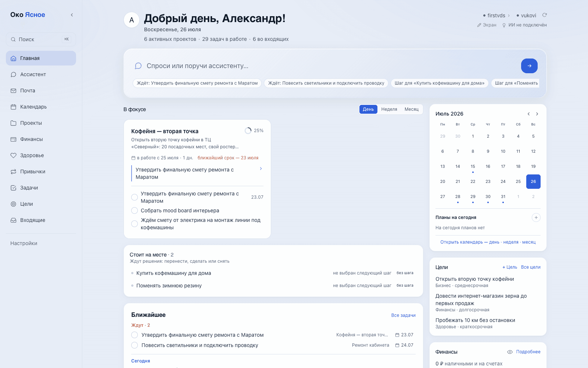Viewport: 588px width, 368px height.
Task: Click the envelope icon for Почта
Action: (x=14, y=91)
